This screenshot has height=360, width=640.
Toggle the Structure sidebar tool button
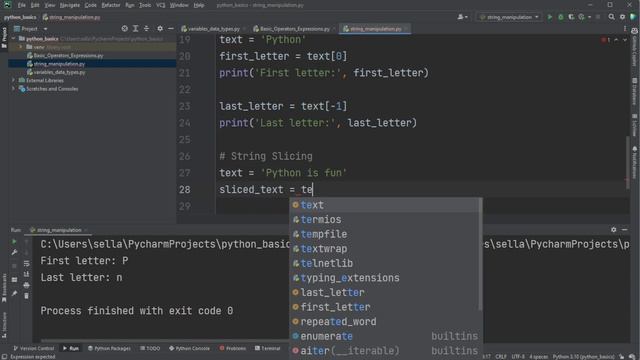point(4,324)
